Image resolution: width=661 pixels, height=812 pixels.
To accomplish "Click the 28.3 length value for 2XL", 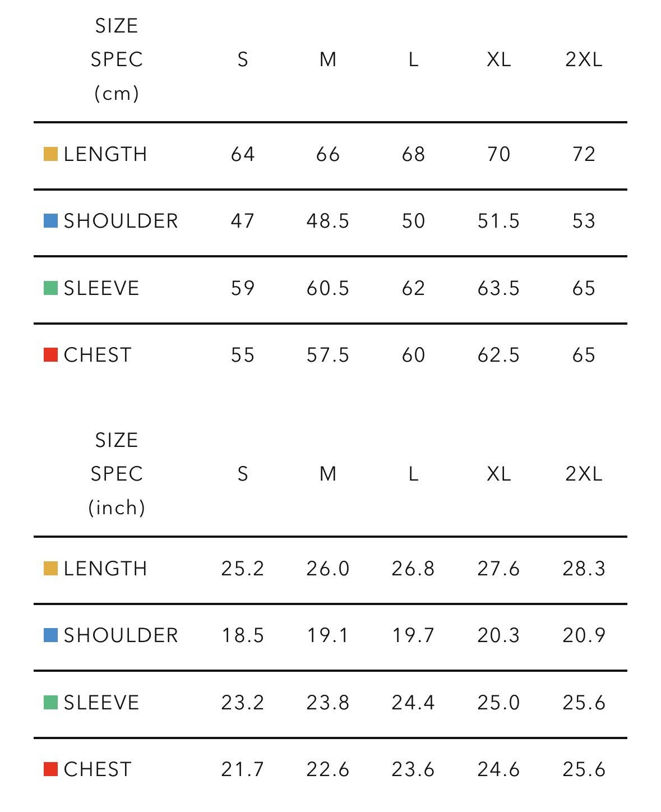I will pos(584,569).
